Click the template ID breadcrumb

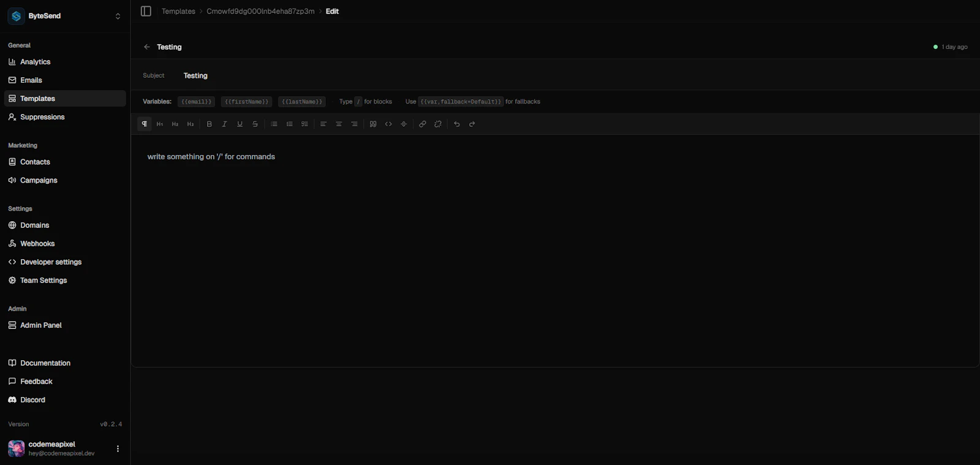(x=260, y=11)
